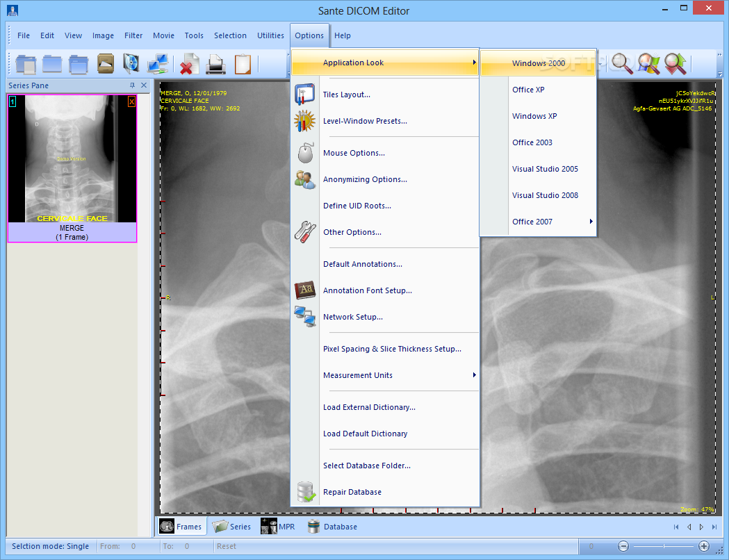Click Load Default Dictionary option
729x560 pixels.
pos(385,434)
